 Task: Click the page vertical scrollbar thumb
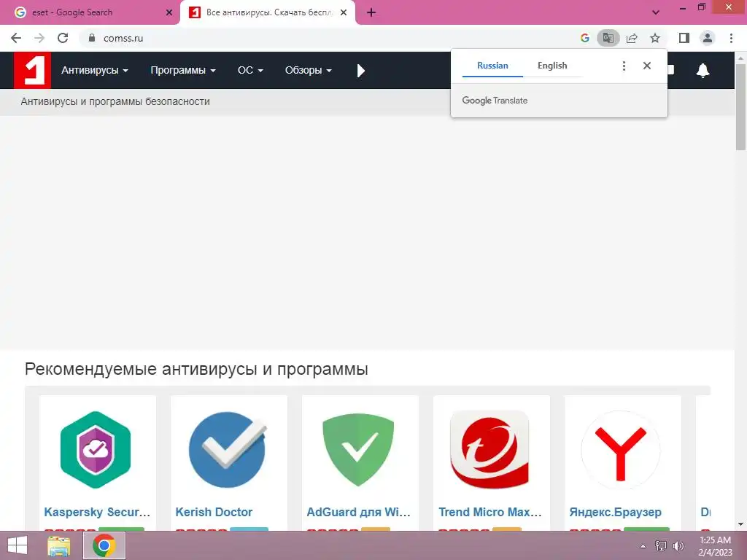(740, 107)
